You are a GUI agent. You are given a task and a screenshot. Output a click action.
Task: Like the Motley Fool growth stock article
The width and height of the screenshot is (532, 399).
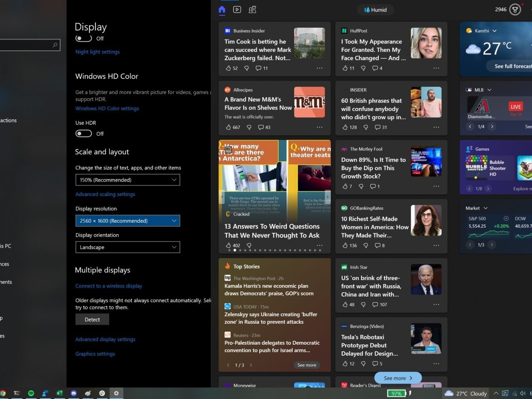[x=345, y=186]
